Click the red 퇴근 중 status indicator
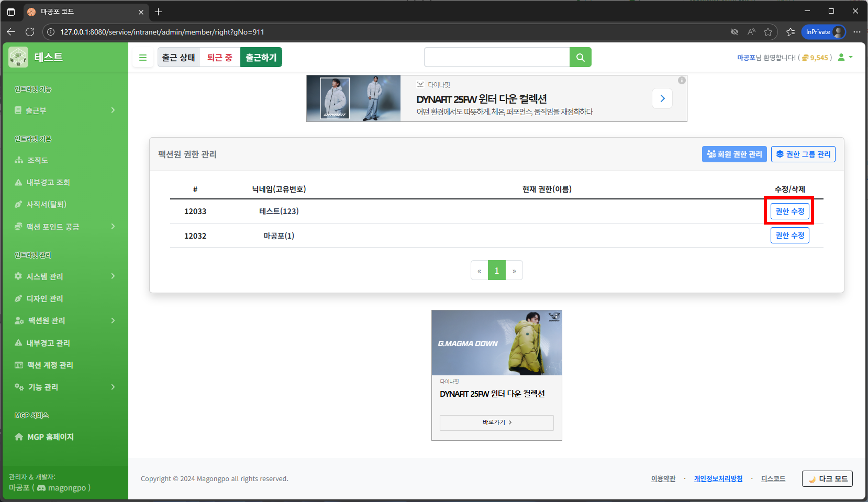The image size is (868, 502). [x=219, y=57]
